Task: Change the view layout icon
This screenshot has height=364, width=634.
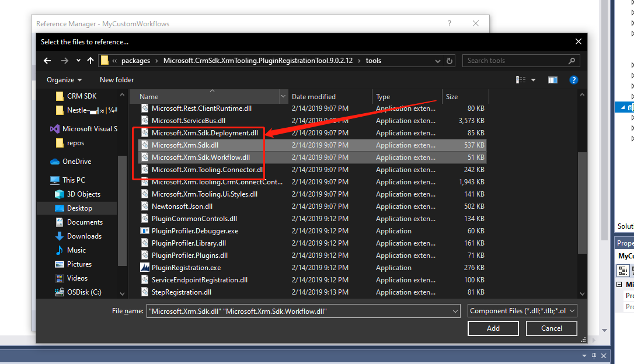Action: pyautogui.click(x=521, y=80)
